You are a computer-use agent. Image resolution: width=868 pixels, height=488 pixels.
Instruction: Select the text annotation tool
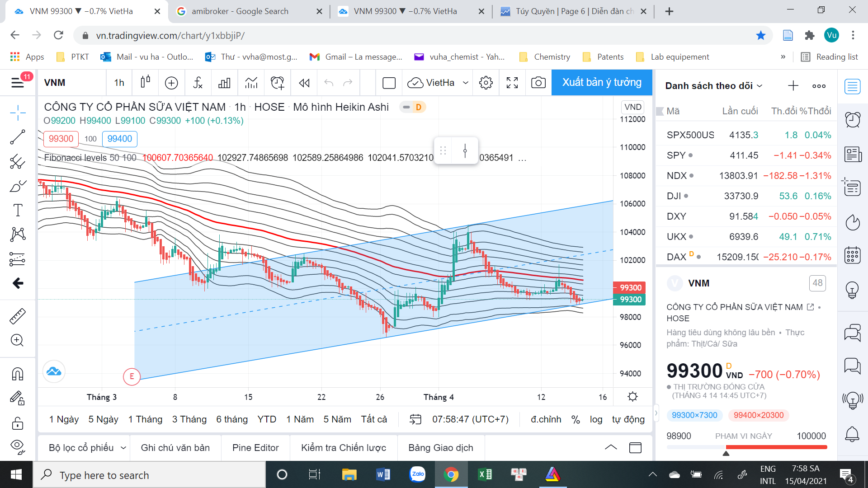(x=18, y=210)
